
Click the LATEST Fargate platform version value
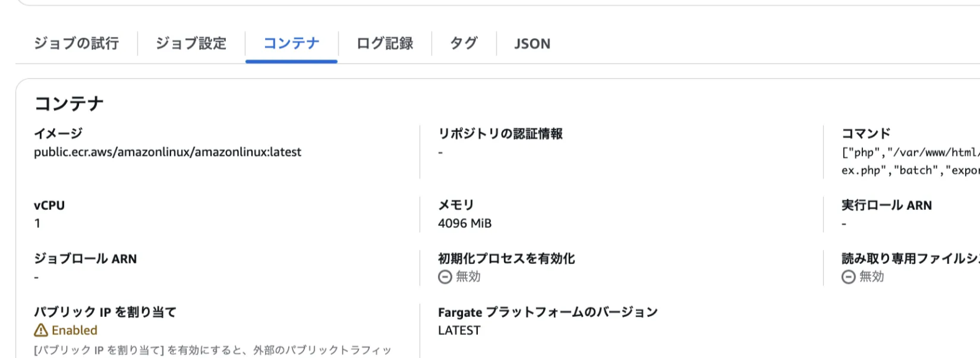point(459,331)
